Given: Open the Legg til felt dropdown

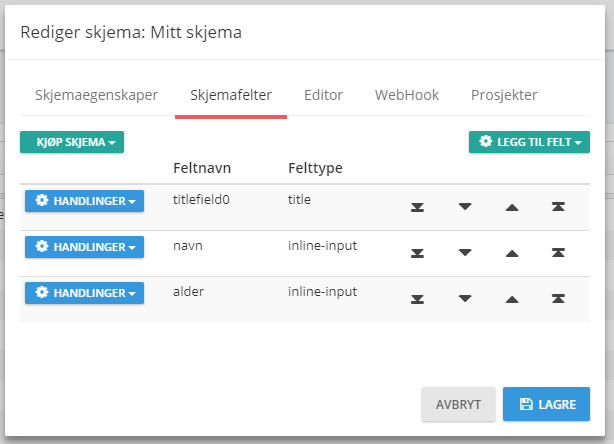Looking at the screenshot, I should tap(529, 142).
